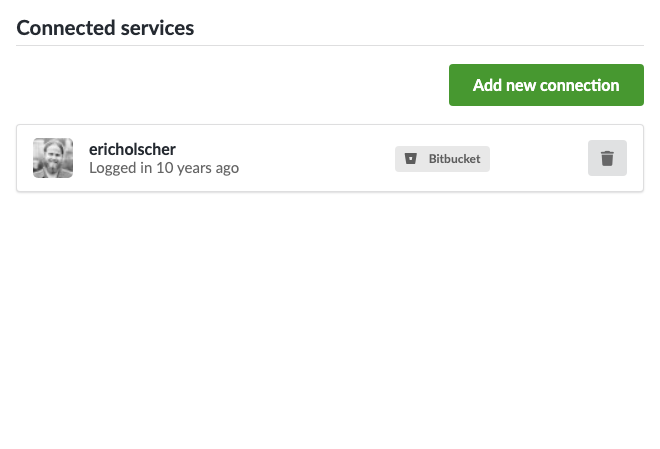The height and width of the screenshot is (449, 660).
Task: Start adding a new service connection
Action: tap(546, 85)
